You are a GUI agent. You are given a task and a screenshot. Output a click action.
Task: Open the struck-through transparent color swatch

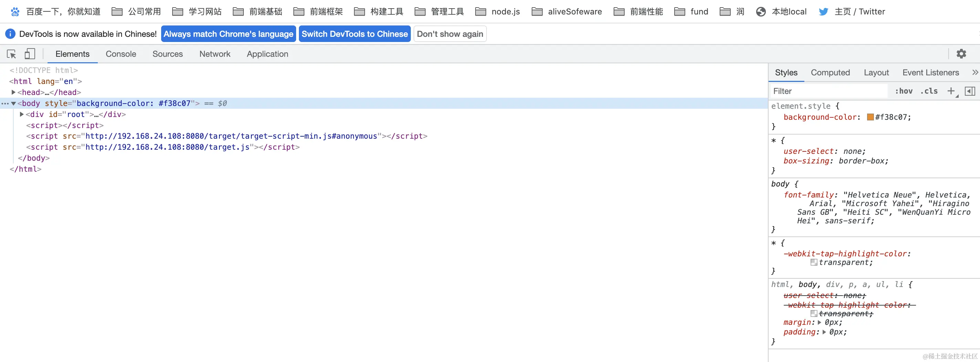click(x=814, y=314)
